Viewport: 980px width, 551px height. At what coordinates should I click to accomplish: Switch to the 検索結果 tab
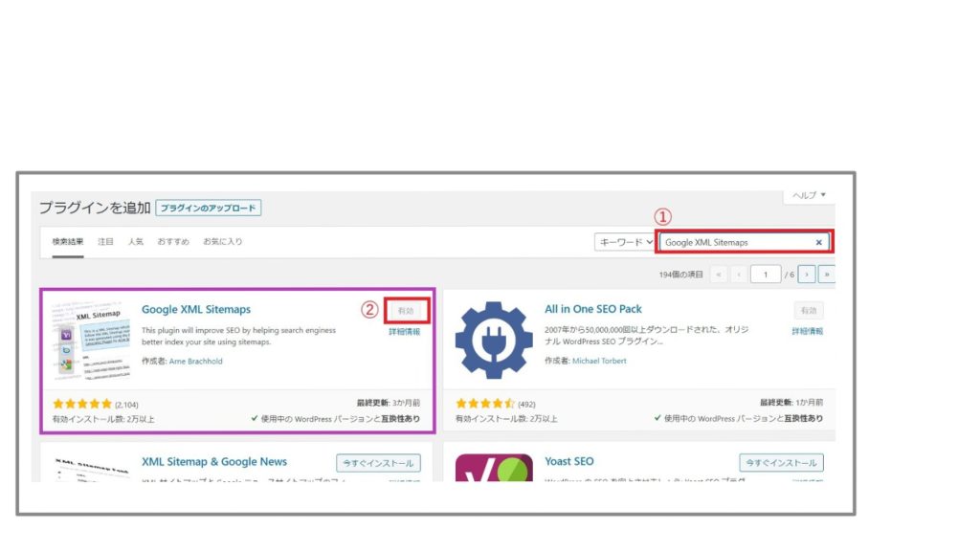[x=68, y=242]
